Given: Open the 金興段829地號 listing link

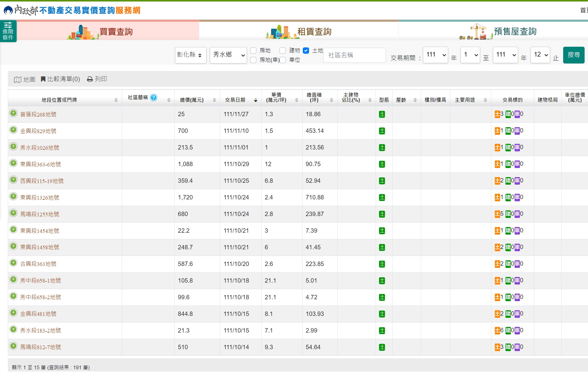Looking at the screenshot, I should tap(38, 131).
